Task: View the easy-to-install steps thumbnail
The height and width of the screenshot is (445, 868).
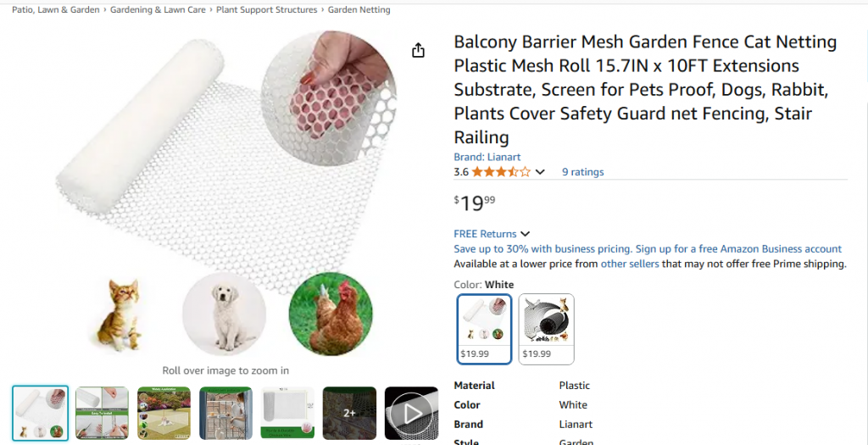Action: tap(102, 413)
